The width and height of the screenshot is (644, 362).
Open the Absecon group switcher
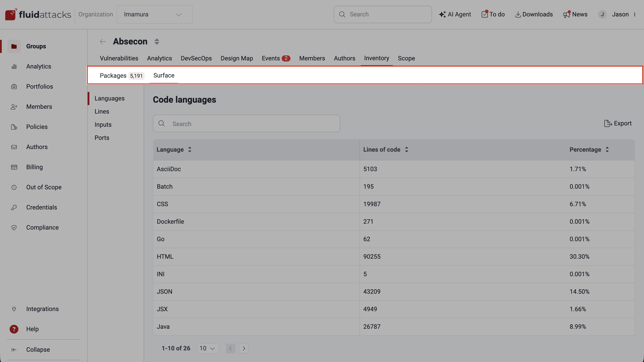point(157,41)
